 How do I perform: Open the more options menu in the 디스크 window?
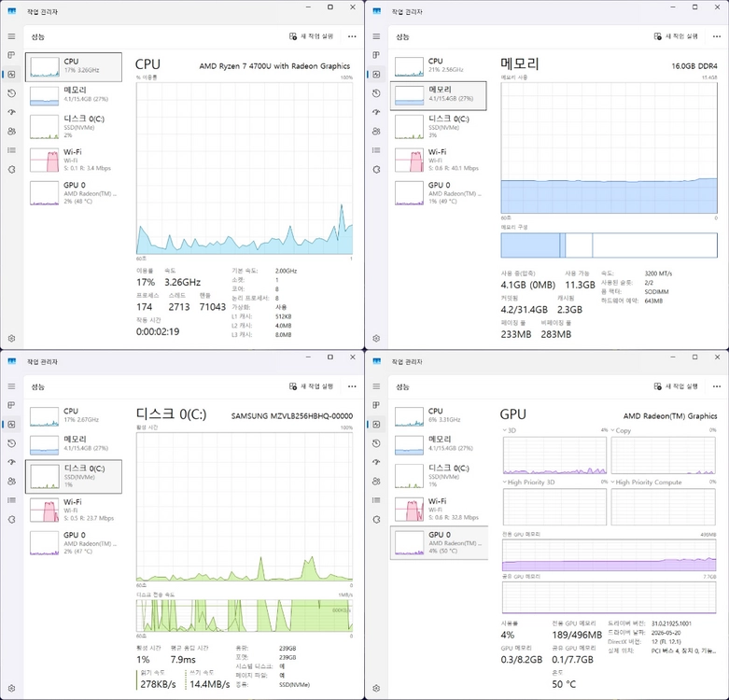pos(352,386)
